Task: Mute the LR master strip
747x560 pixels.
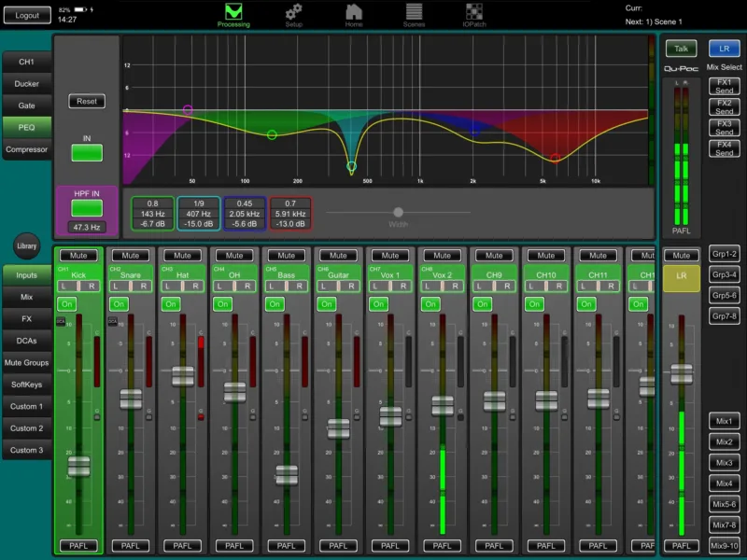Action: (x=682, y=256)
